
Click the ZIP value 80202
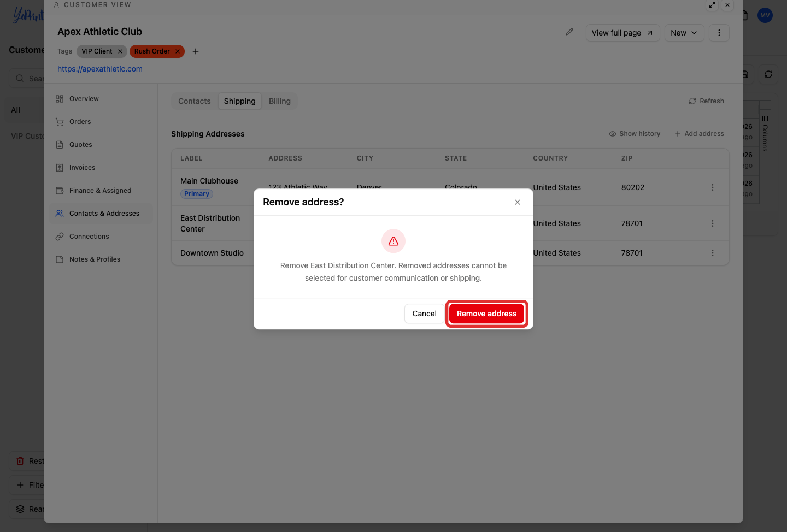click(633, 187)
